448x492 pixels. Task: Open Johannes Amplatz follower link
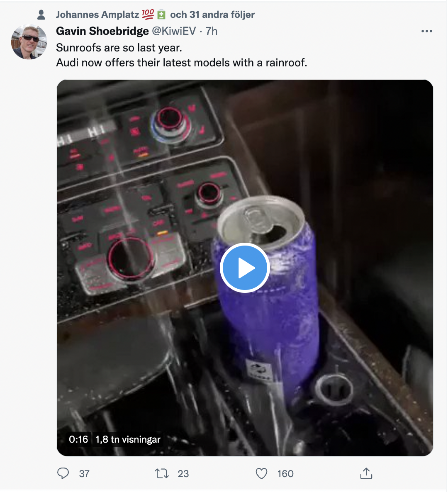[x=97, y=15]
